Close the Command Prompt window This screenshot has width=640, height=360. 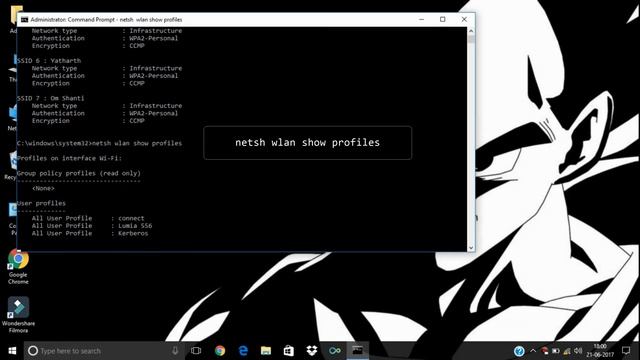click(x=464, y=19)
